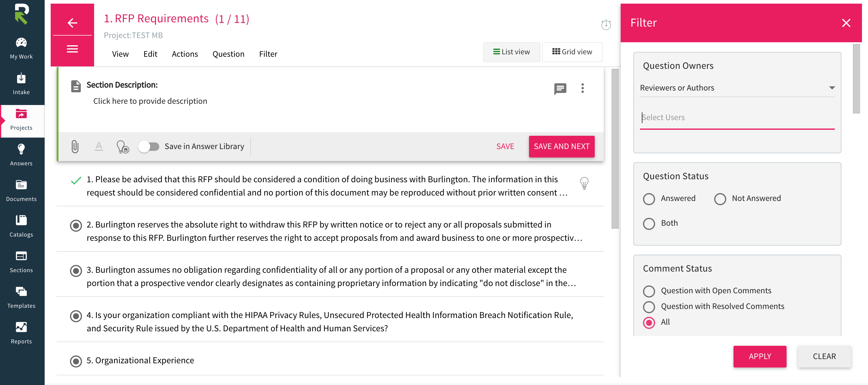Expand the hamburger section list menu
This screenshot has height=385, width=868.
tap(72, 49)
